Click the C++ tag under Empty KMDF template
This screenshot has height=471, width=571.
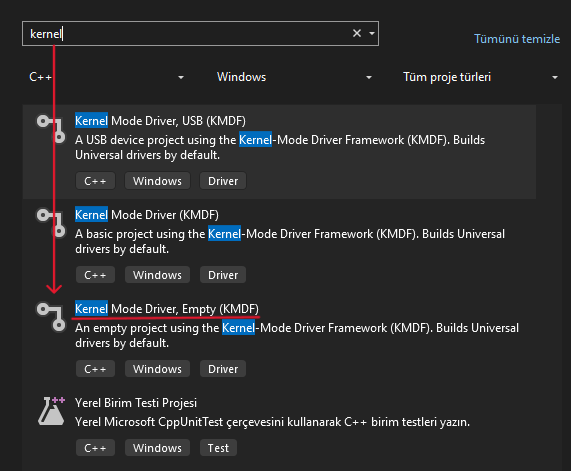[x=95, y=369]
